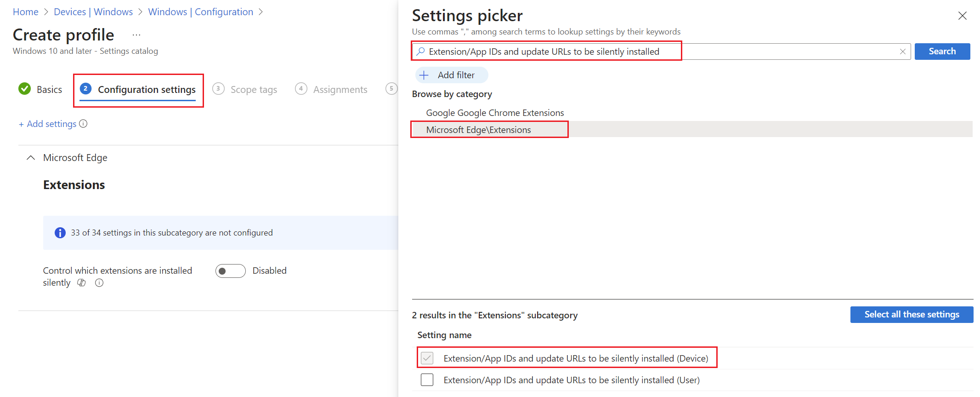The width and height of the screenshot is (980, 397).
Task: Check the silently installed (User) checkbox
Action: click(x=427, y=380)
